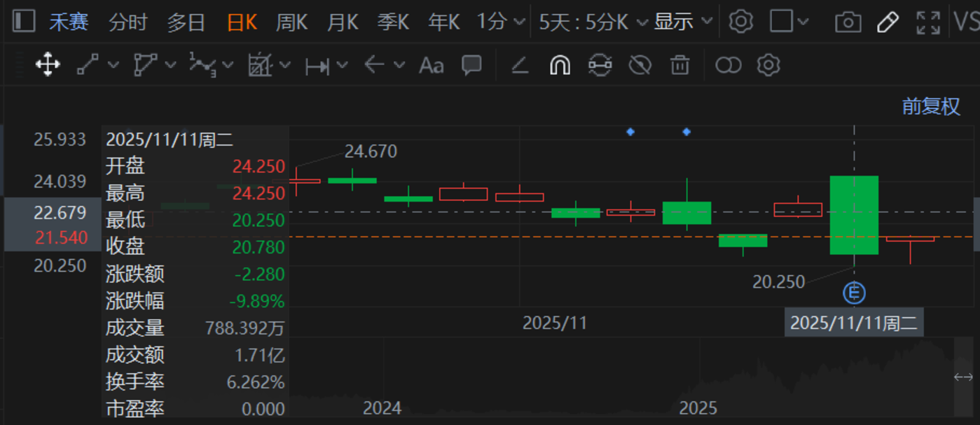
Task: Toggle the left sidebar panel
Action: click(24, 22)
